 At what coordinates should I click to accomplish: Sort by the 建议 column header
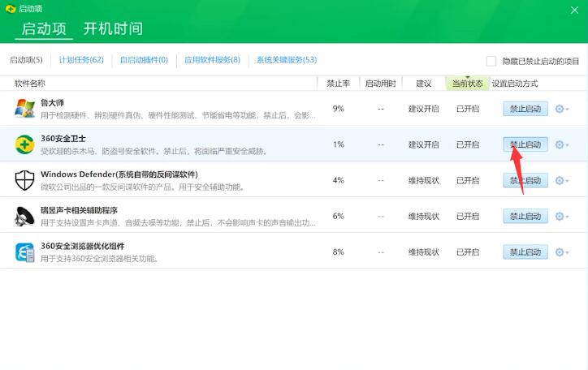pyautogui.click(x=424, y=84)
